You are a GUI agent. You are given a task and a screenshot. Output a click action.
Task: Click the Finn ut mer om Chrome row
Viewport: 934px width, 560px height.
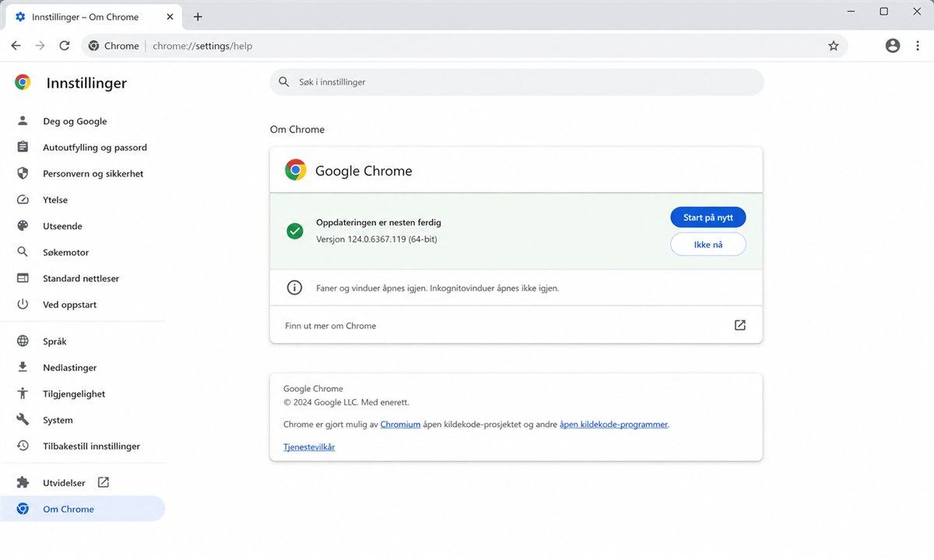(516, 325)
